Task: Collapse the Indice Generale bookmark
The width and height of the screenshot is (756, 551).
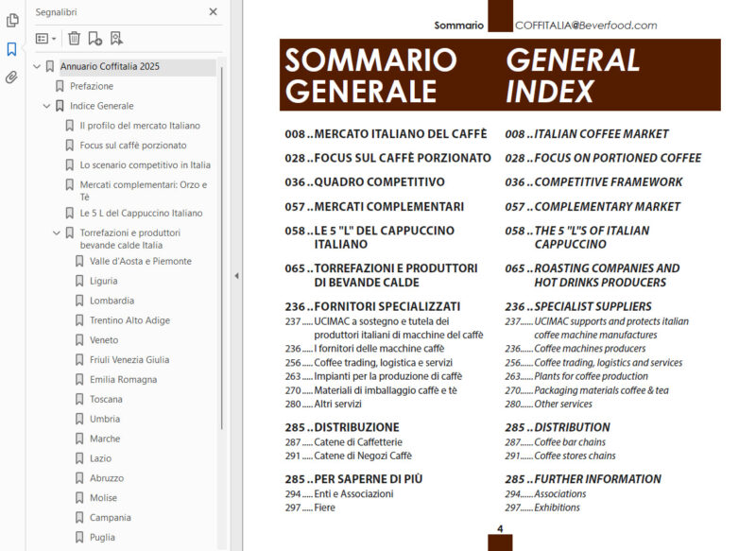Action: click(45, 108)
